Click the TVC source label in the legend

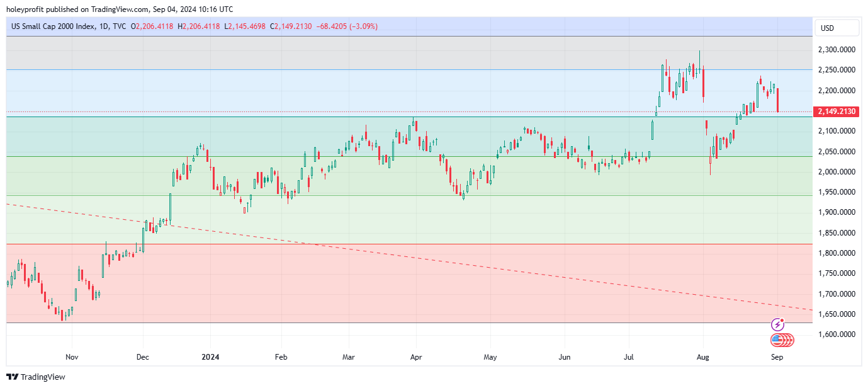(119, 26)
